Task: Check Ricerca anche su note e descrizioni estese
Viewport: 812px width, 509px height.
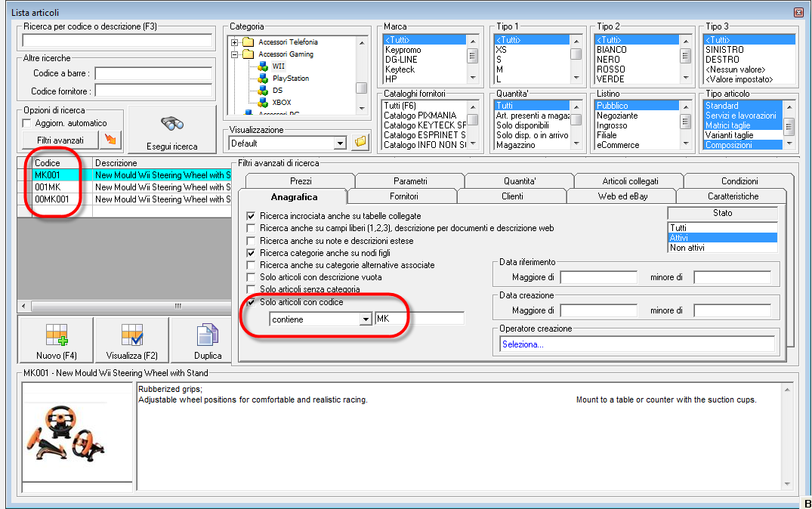Action: click(x=252, y=241)
